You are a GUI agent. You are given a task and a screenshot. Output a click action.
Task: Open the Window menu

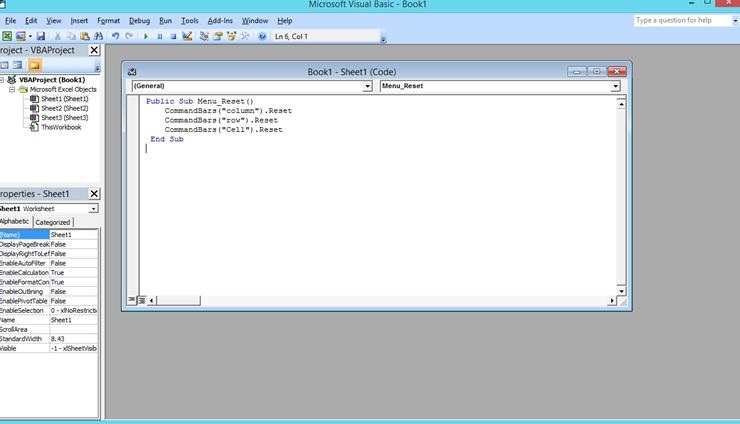pyautogui.click(x=255, y=21)
